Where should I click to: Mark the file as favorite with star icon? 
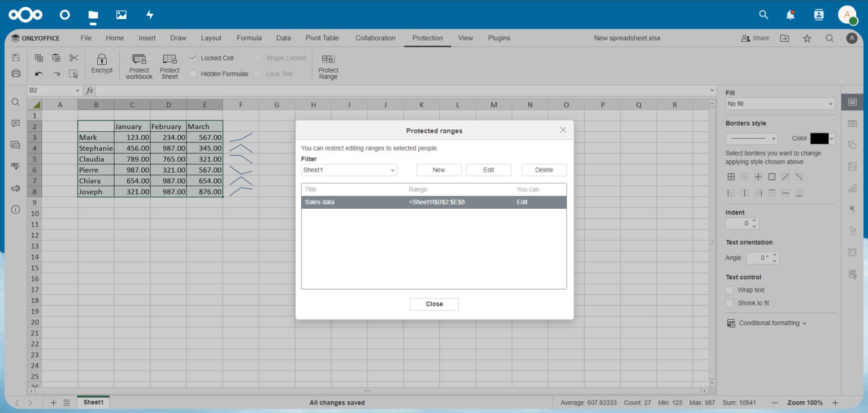coord(807,38)
